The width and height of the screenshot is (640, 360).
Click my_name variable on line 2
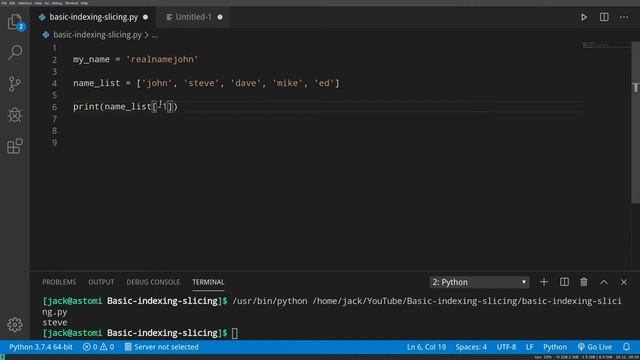coord(91,59)
